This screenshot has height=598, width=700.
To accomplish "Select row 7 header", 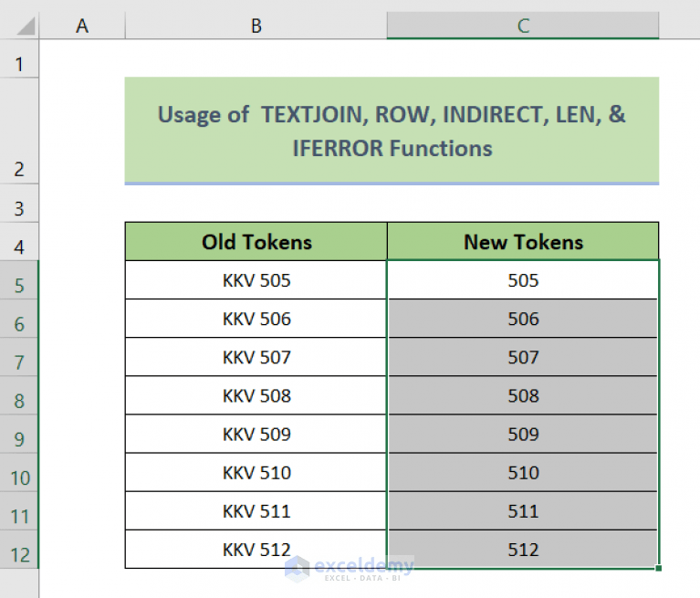I will [19, 357].
